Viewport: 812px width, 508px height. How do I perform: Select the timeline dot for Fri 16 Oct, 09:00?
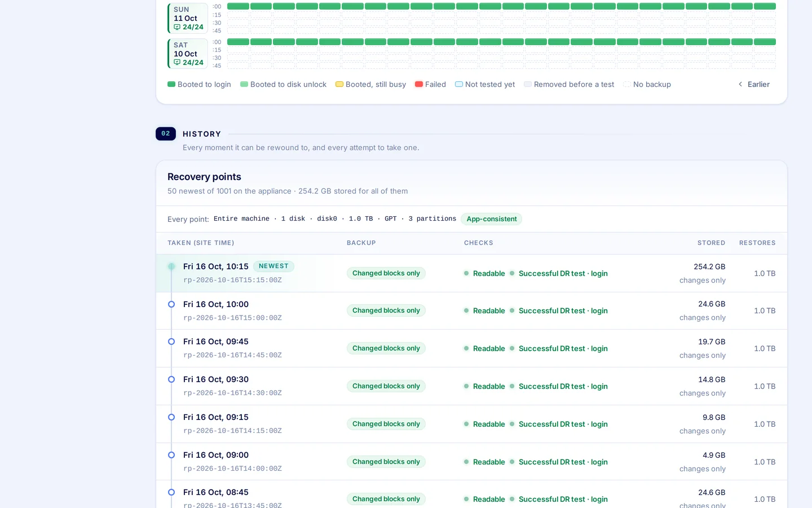[171, 455]
